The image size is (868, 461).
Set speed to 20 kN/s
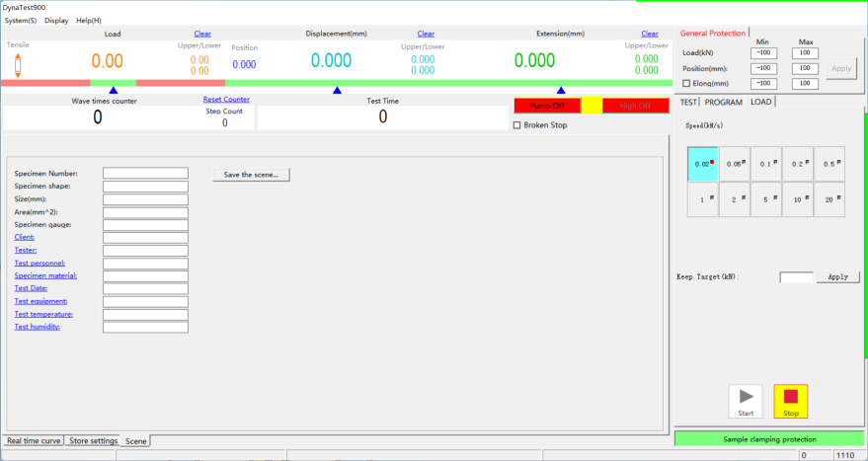(x=829, y=199)
